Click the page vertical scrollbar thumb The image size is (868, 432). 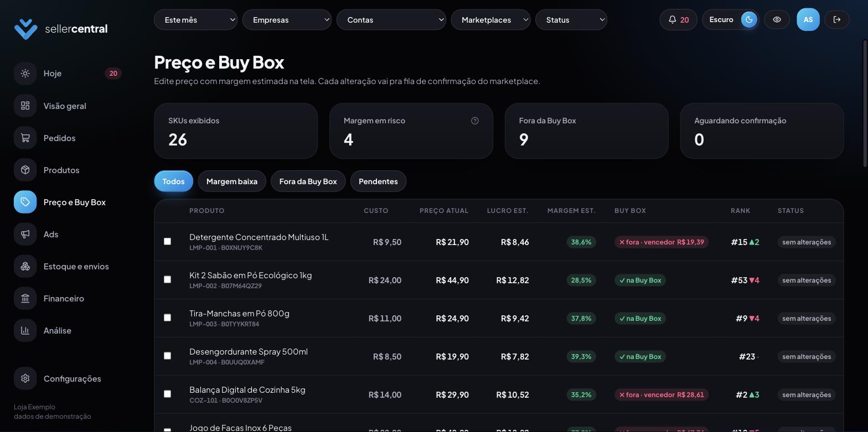tap(865, 103)
